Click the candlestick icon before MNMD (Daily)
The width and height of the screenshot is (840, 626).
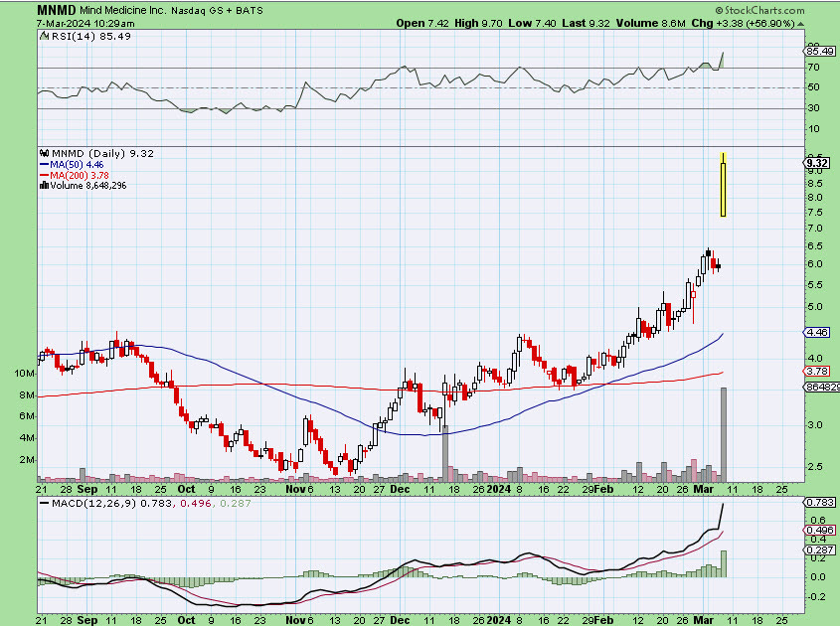45,154
